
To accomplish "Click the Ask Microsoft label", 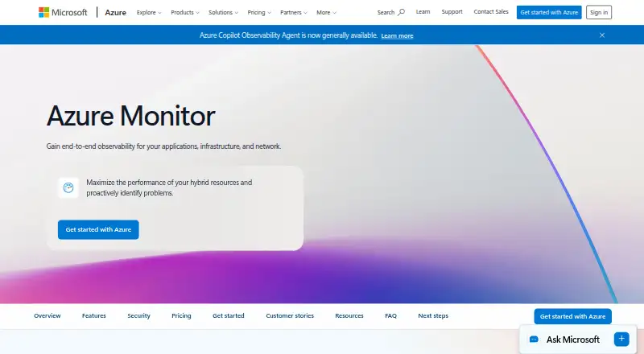I will 573,340.
